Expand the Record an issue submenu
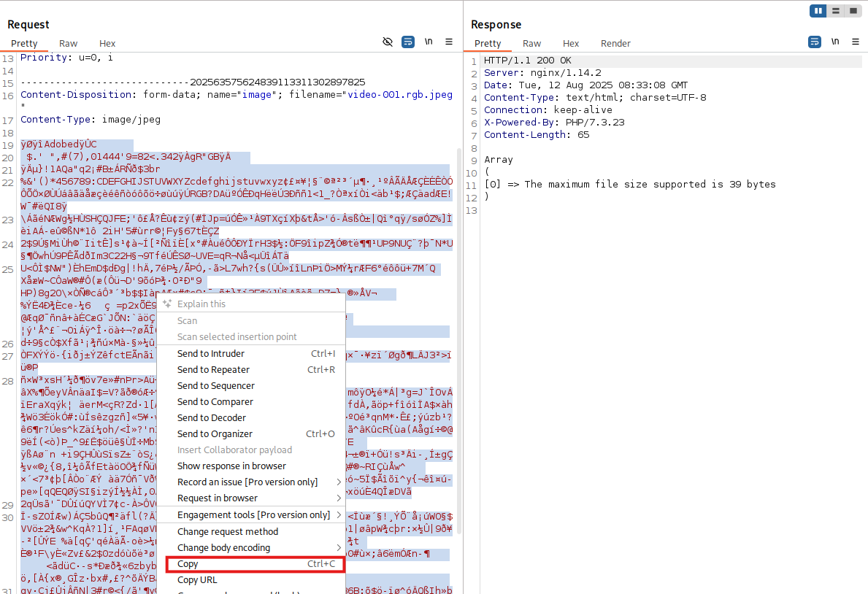 (247, 482)
